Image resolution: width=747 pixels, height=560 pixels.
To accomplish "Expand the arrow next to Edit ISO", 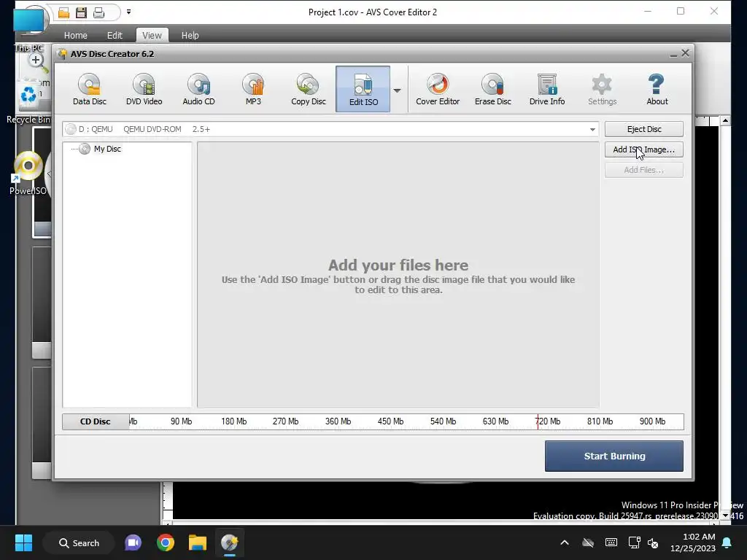I will pyautogui.click(x=397, y=90).
